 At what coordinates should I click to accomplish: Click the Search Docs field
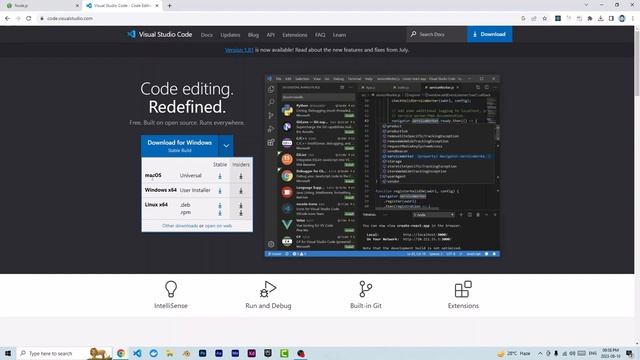pyautogui.click(x=437, y=34)
